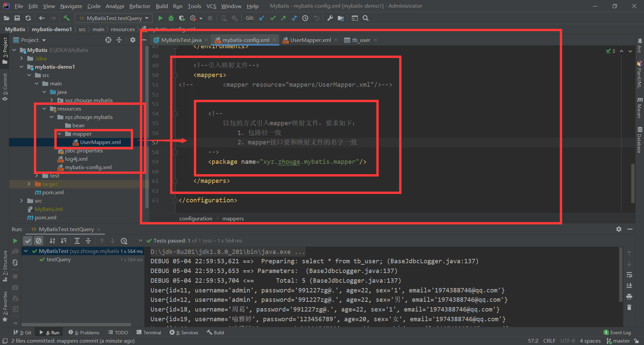This screenshot has height=345, width=644.
Task: Click Project tree vertical scrollbar
Action: [x=147, y=127]
